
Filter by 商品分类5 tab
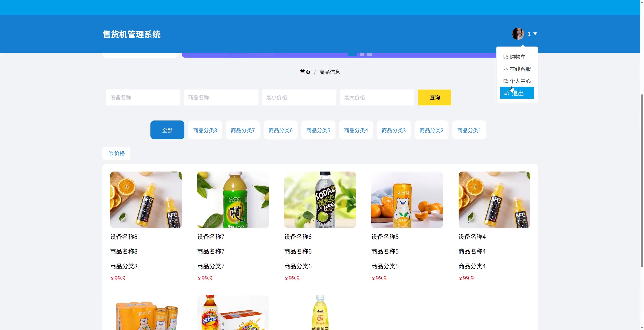318,130
